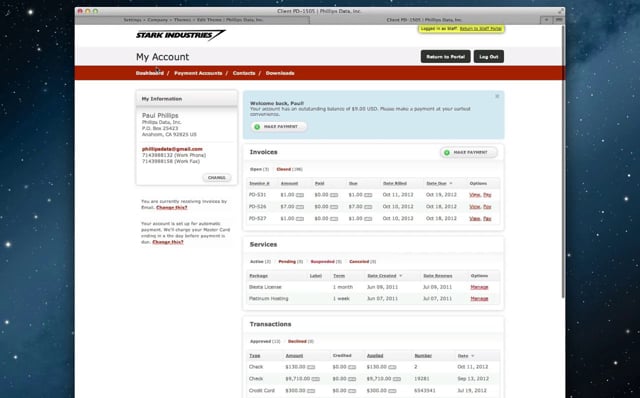Click currency badge next to $300.00 Applied
This screenshot has height=398, width=640.
(392, 391)
